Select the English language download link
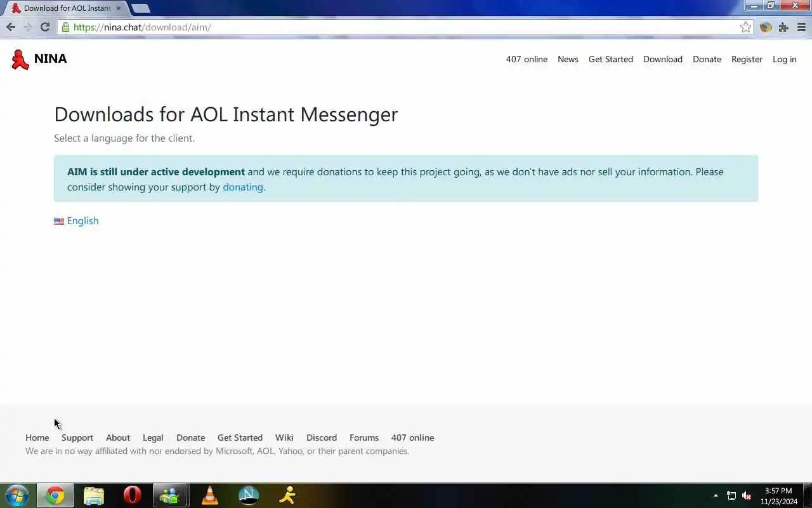 click(82, 221)
